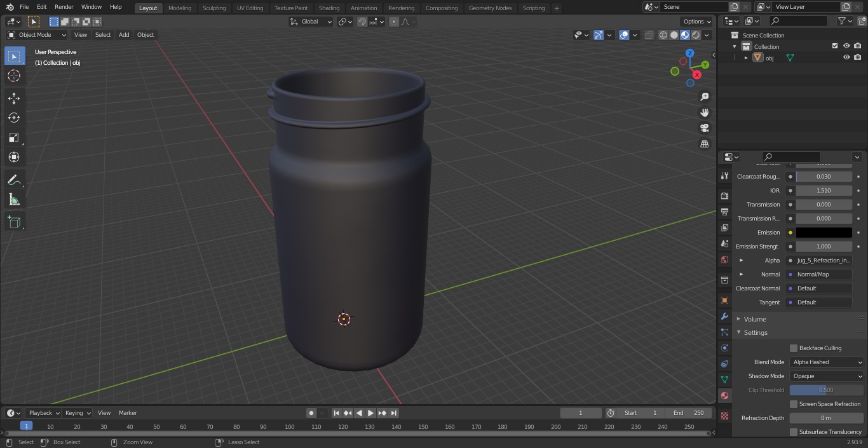Enable Subsurface Translucency checkbox
The image size is (868, 448).
tap(794, 432)
